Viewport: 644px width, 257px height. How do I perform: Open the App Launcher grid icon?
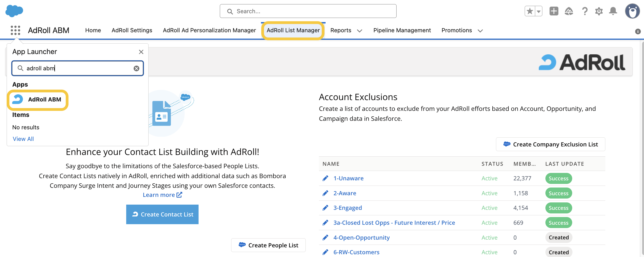pyautogui.click(x=15, y=30)
